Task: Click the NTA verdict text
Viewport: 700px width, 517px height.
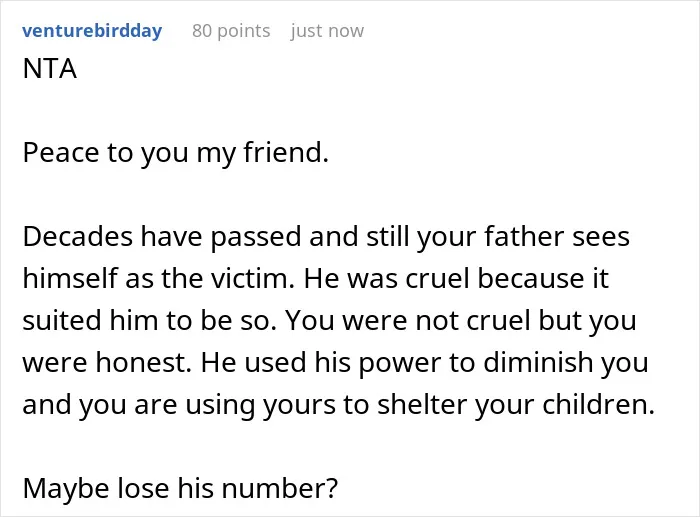Action: 50,69
